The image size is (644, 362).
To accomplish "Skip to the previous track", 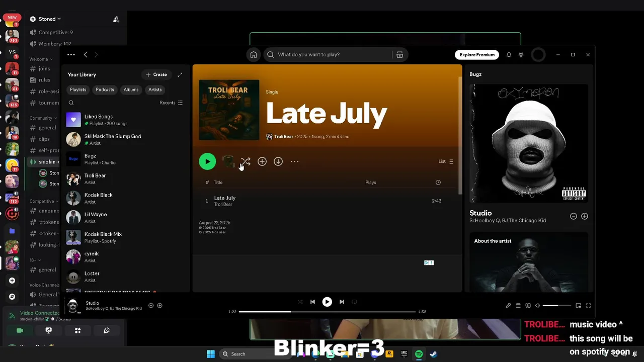I will [x=312, y=302].
